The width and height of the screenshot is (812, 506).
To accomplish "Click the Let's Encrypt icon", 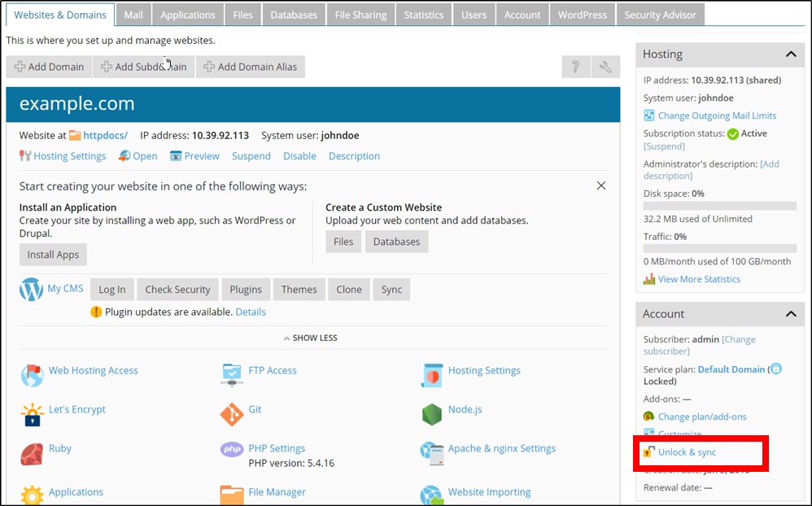I will tap(32, 414).
